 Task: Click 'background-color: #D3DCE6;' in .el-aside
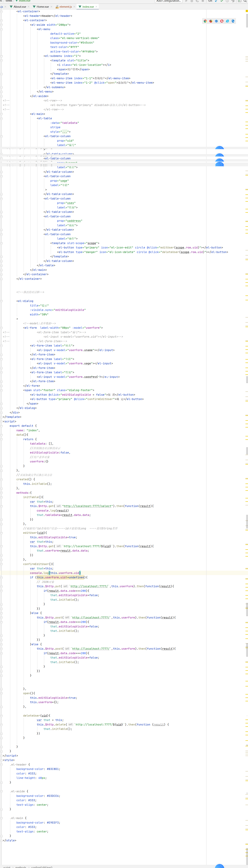(38, 796)
